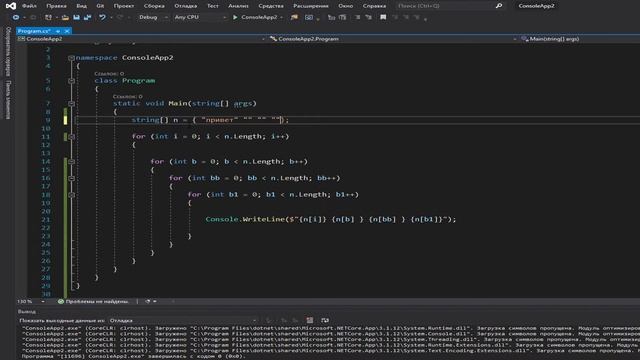Click the exit code 0 output line
Viewport: 640px width, 360px height.
click(x=133, y=356)
